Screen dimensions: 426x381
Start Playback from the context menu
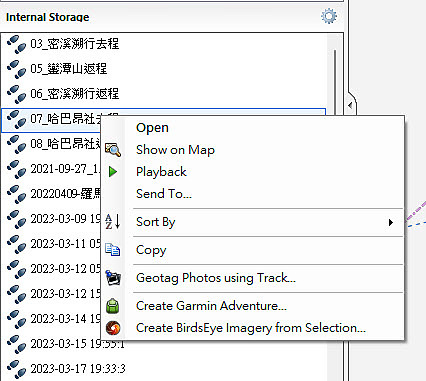[x=161, y=172]
